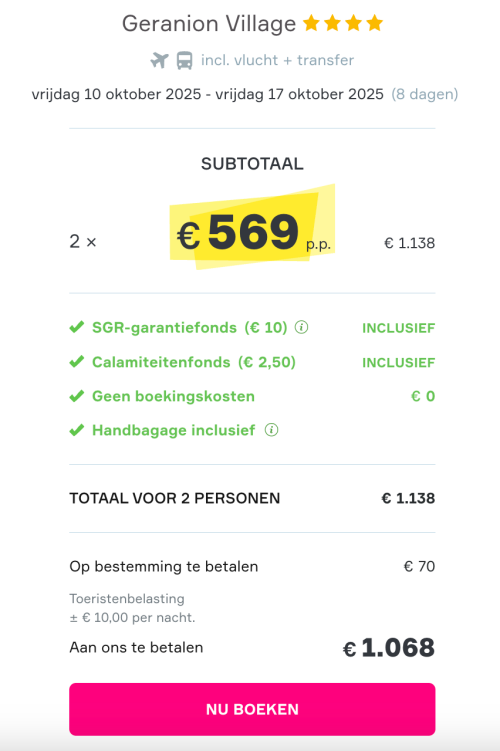Viewport: 500px width, 751px height.
Task: Click the (8 dagen) duration label
Action: (x=425, y=94)
